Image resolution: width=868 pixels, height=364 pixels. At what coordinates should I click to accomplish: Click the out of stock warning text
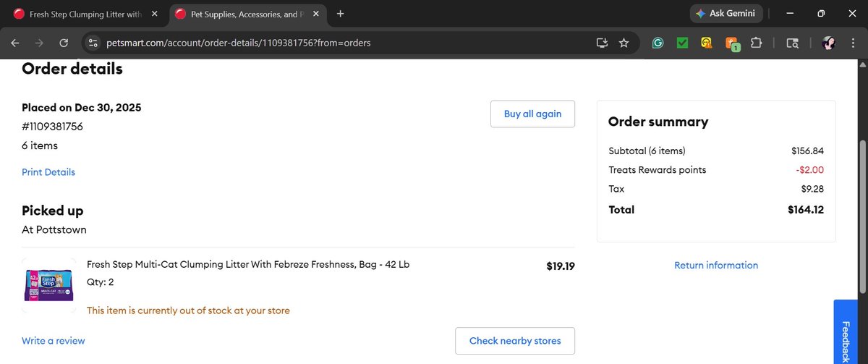(188, 310)
